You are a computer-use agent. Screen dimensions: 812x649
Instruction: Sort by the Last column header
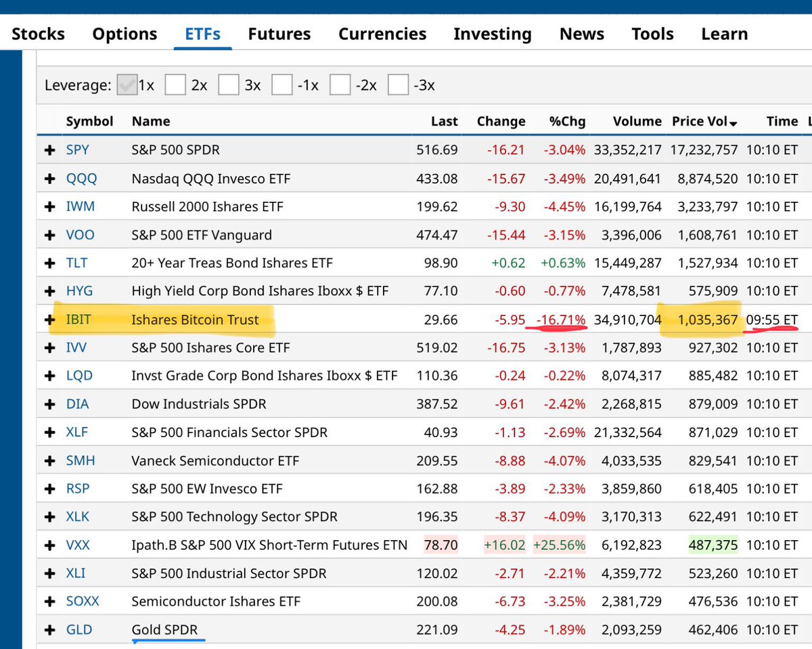click(x=445, y=122)
